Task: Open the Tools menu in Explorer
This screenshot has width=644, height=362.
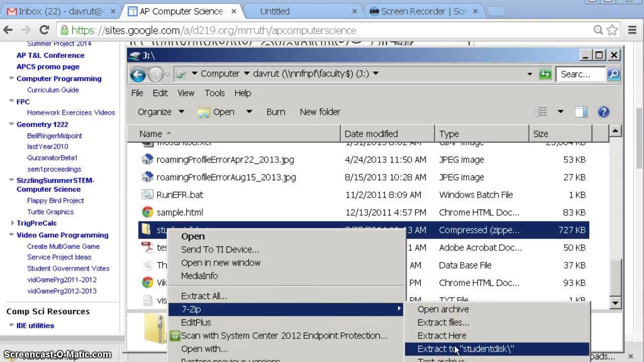Action: 214,93
